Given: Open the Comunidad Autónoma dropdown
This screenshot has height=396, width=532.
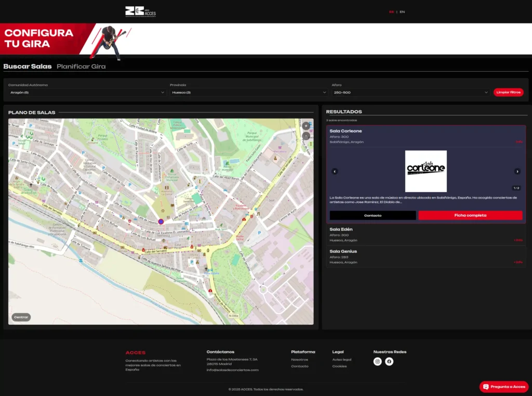Looking at the screenshot, I should click(87, 93).
